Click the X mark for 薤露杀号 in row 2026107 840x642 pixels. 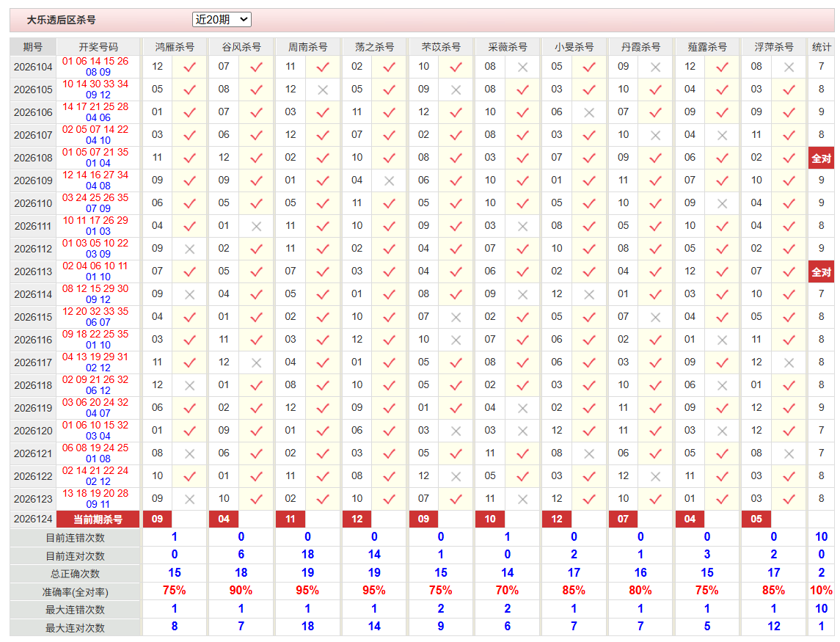point(722,136)
